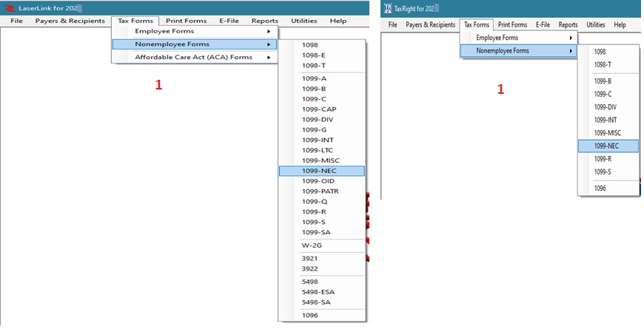Open Payers & Recipients menu in TaxRight
The width and height of the screenshot is (644, 329).
pos(430,24)
